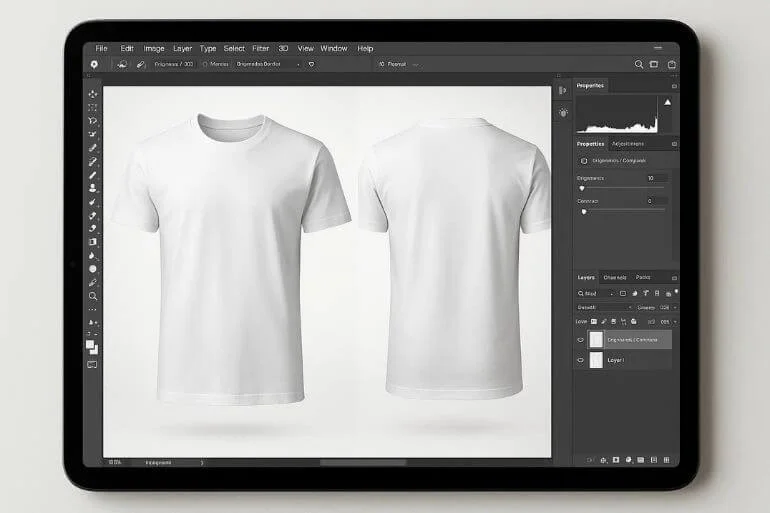Select the Move tool in the toolbar
This screenshot has height=513, width=770.
[92, 93]
